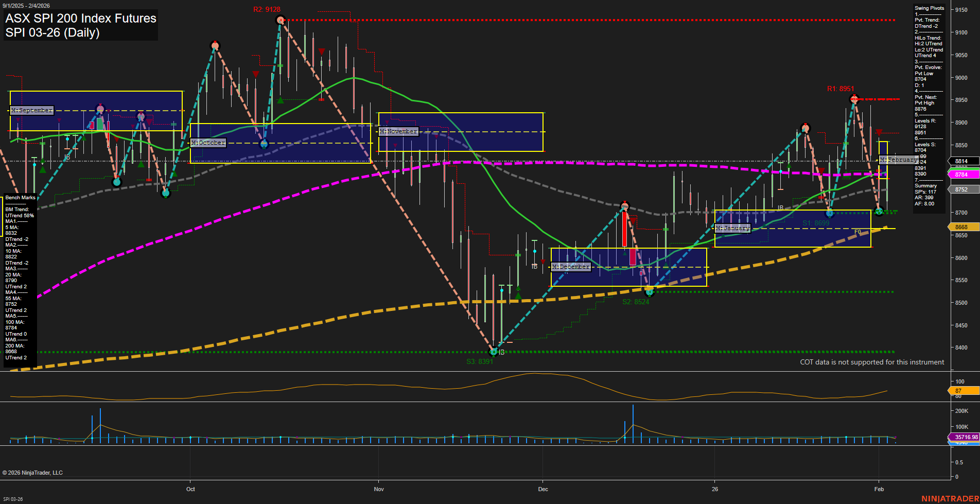Click the gray 8752 price marker on the right axis
This screenshot has height=504, width=980.
961,189
